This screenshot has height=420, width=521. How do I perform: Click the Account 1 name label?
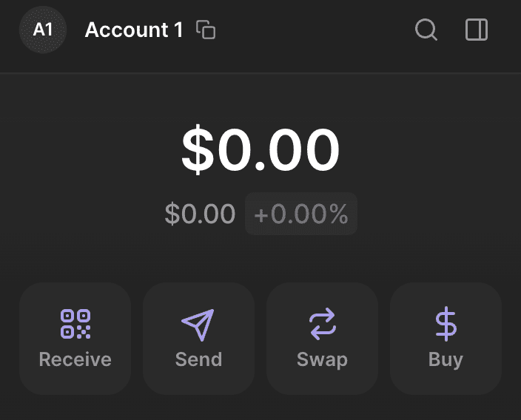133,30
